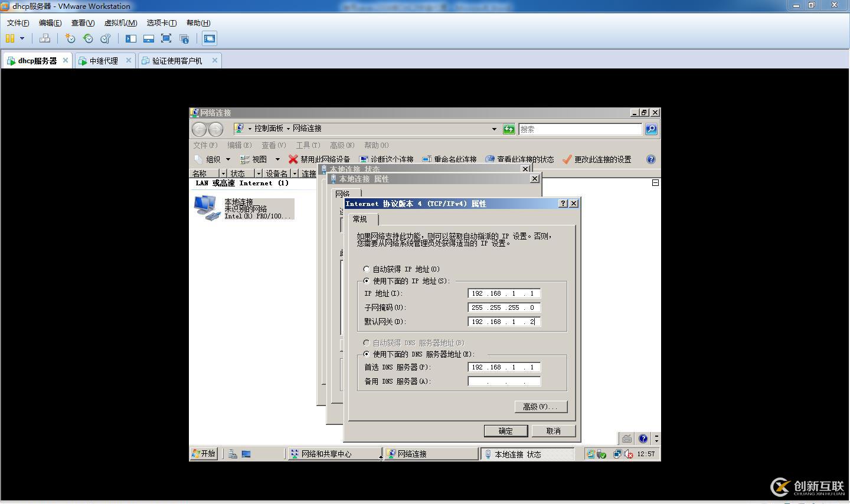Switch to the 中继代理 VM tab
This screenshot has height=504, width=850.
(104, 60)
